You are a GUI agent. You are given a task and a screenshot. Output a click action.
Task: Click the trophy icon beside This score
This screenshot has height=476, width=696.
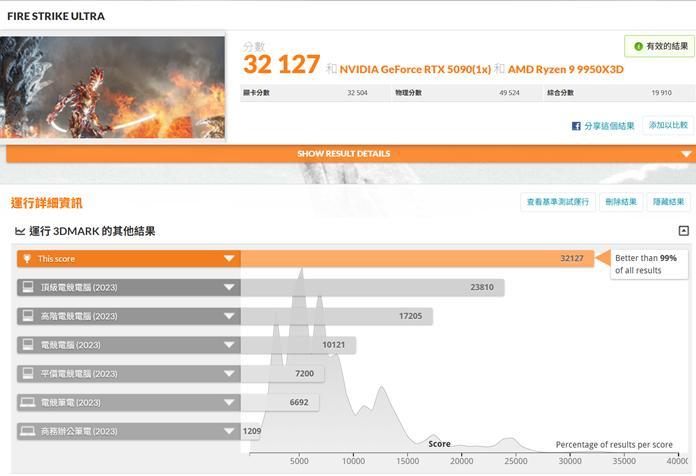[x=27, y=259]
